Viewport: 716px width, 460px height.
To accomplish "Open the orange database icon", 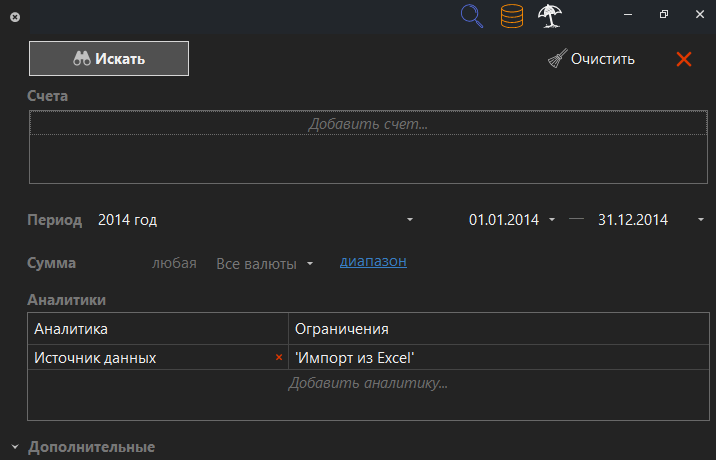I will pos(512,16).
